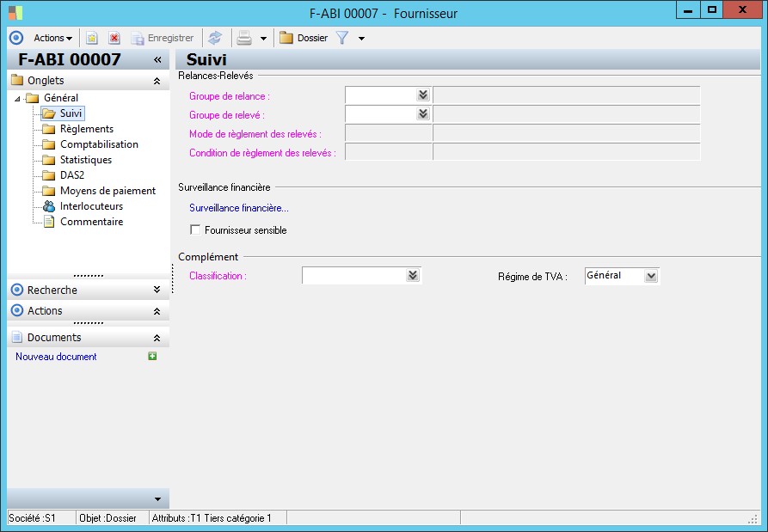The image size is (768, 532).
Task: Expand the Recherche panel section
Action: point(157,290)
